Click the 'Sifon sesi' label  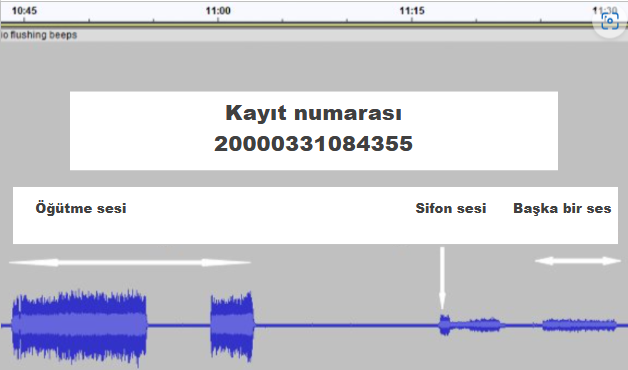tap(451, 208)
